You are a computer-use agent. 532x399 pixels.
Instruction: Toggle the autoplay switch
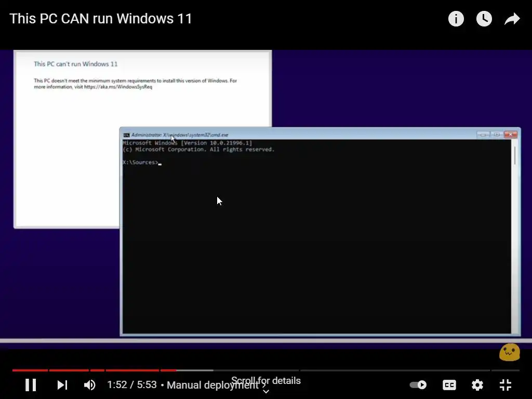pyautogui.click(x=418, y=385)
